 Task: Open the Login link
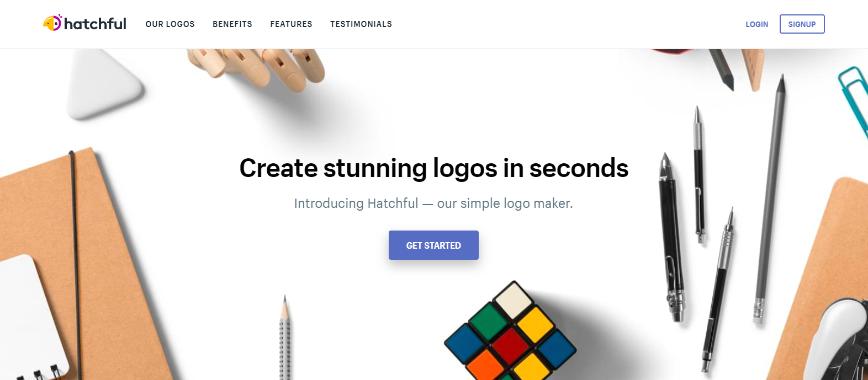(x=756, y=24)
